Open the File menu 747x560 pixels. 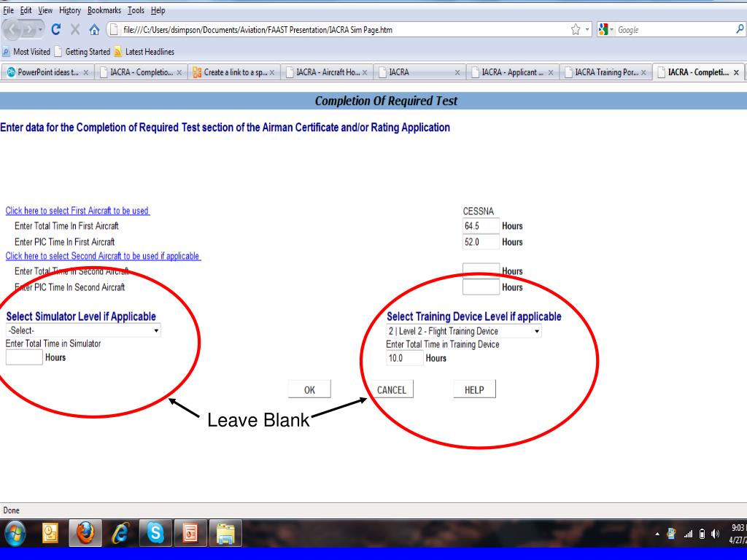pyautogui.click(x=9, y=10)
